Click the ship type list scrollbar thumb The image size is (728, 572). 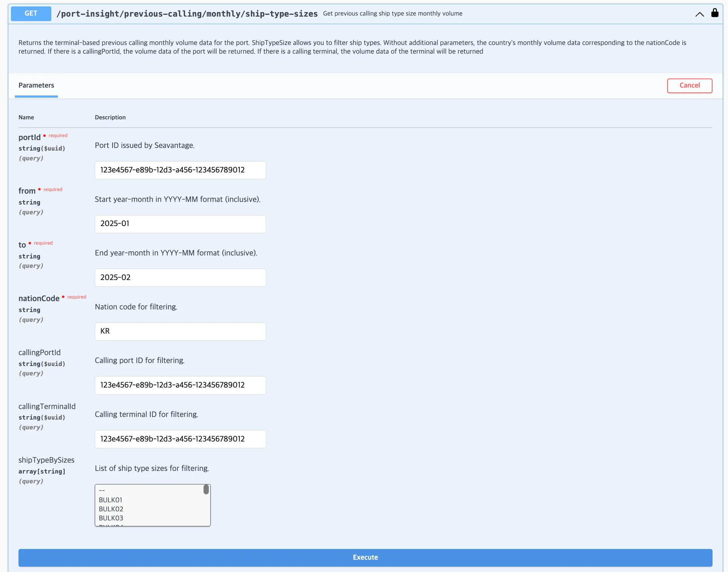[x=206, y=489]
